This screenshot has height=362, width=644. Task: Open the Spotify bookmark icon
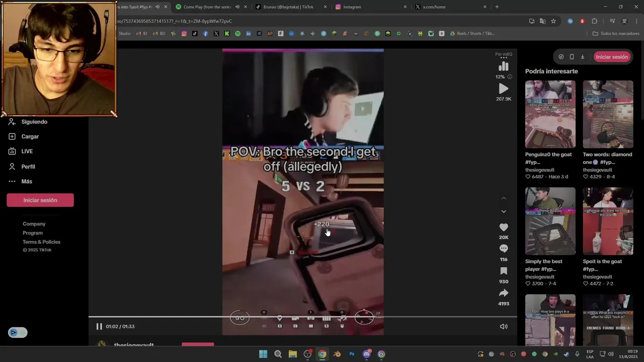[238, 34]
